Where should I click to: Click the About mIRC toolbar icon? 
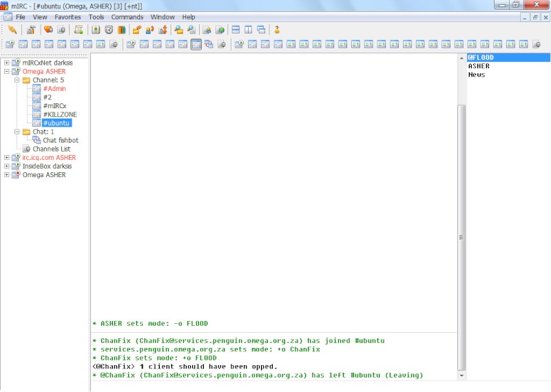[x=277, y=30]
